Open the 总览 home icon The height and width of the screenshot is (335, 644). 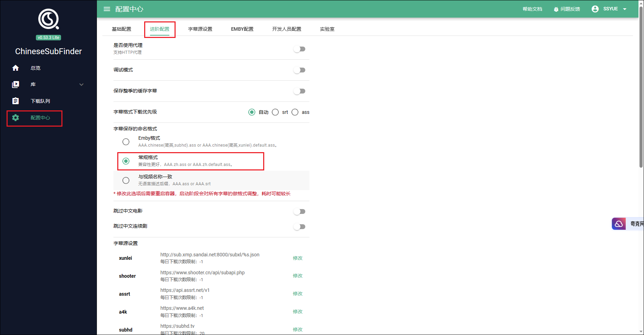16,68
